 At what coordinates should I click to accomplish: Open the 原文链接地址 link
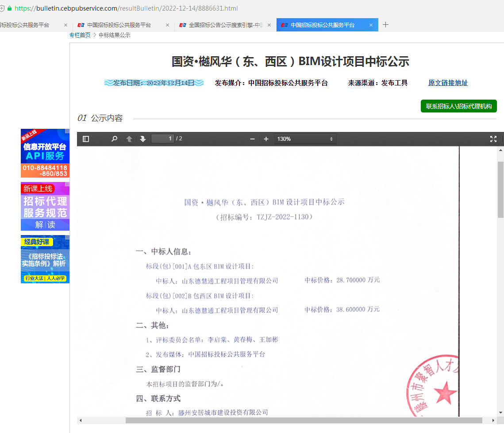[x=447, y=83]
